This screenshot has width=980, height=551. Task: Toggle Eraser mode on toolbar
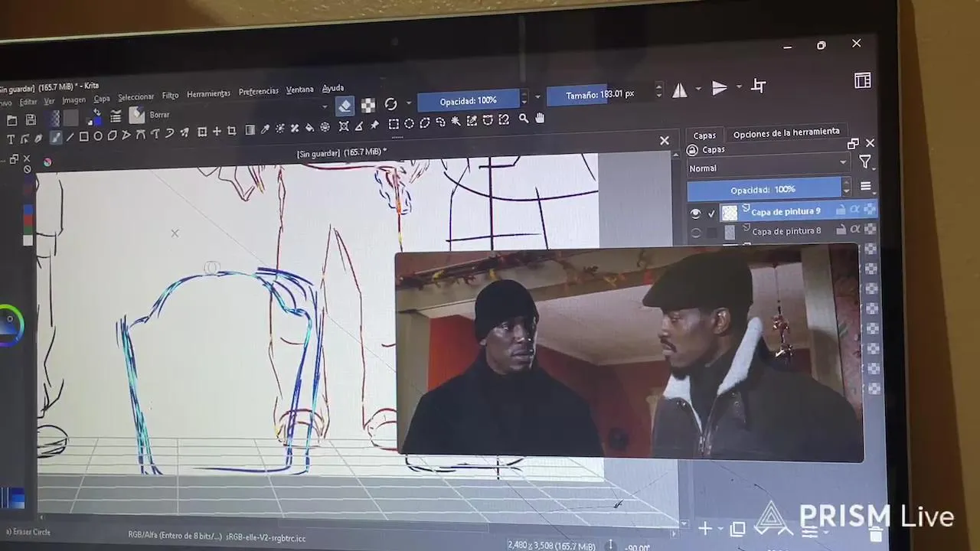(345, 106)
